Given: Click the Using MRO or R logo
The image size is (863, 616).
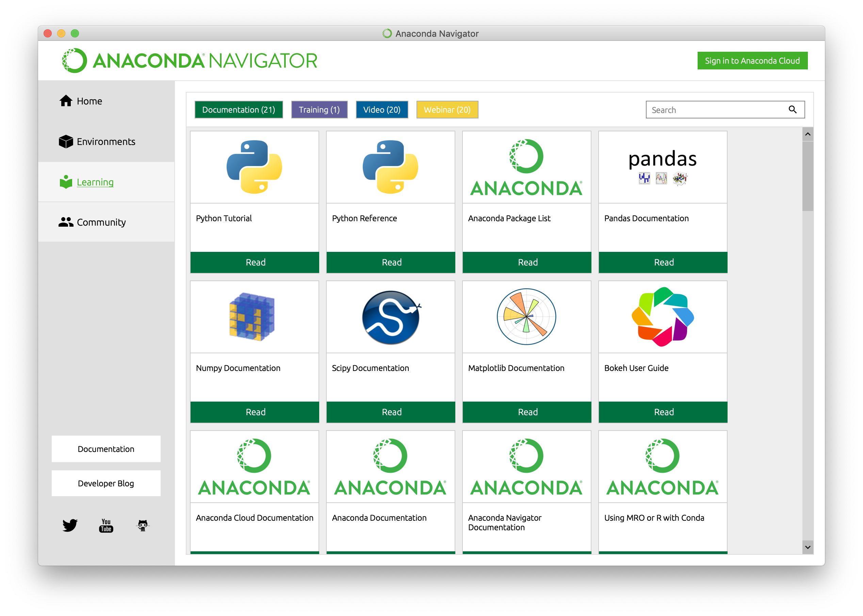Looking at the screenshot, I should coord(663,467).
